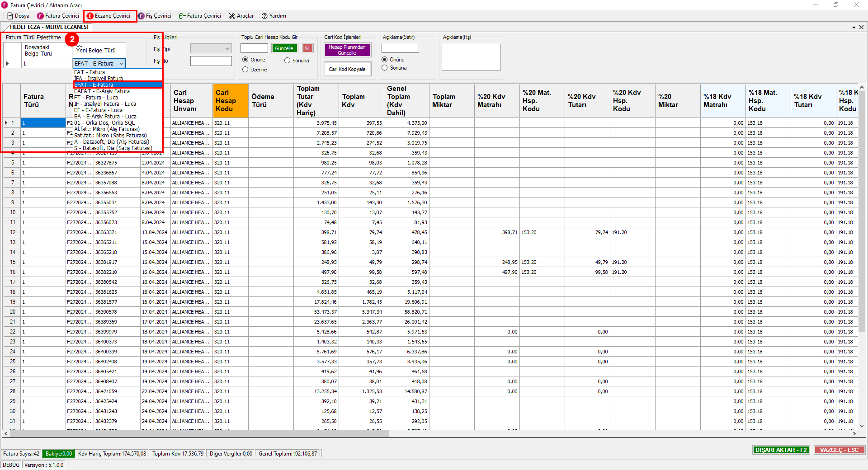Choose Sonuna under Açıklama(Satır)
This screenshot has width=868, height=470.
tap(385, 68)
